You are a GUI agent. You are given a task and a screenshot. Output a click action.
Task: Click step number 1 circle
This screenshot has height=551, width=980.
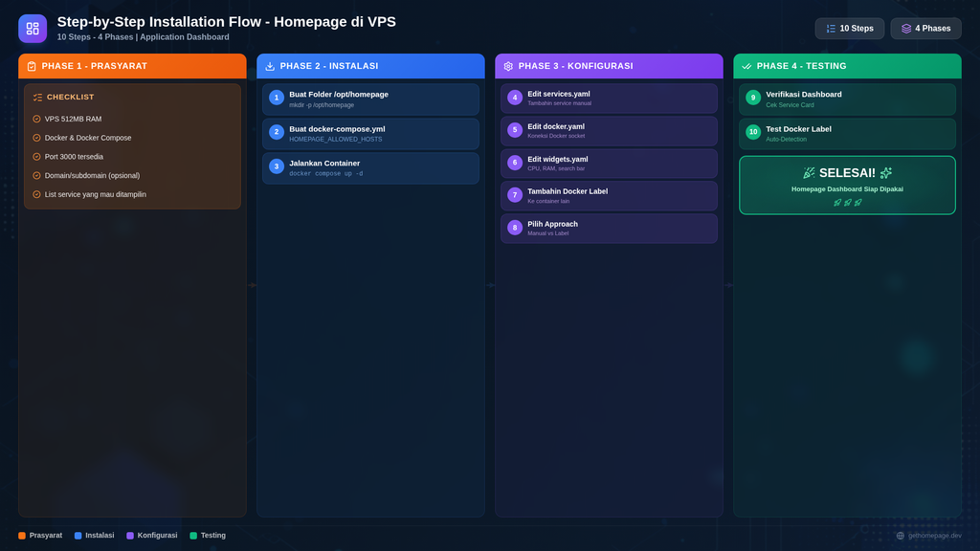click(x=277, y=98)
